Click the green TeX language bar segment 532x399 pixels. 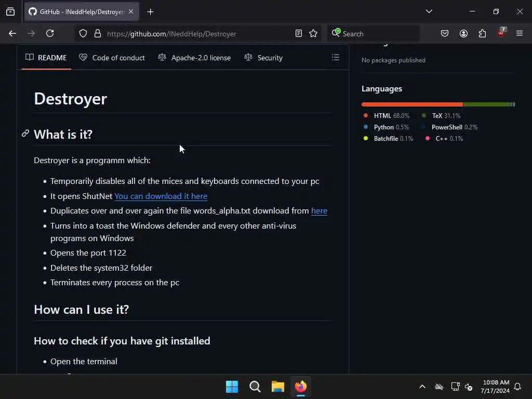pyautogui.click(x=486, y=104)
